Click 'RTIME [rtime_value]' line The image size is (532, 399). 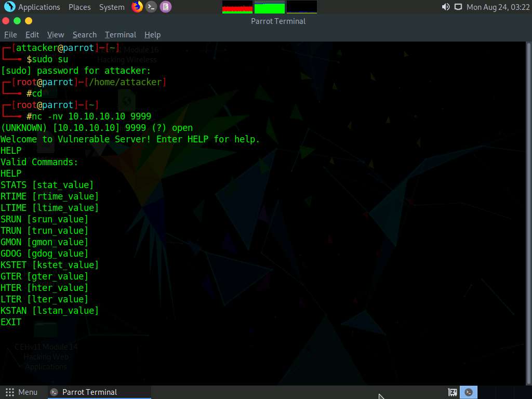49,196
